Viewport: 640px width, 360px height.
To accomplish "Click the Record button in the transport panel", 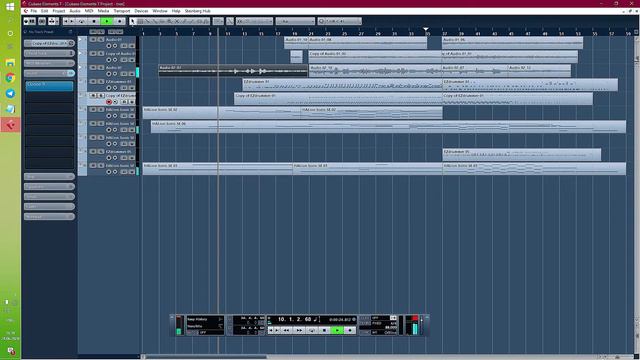I will 350,330.
